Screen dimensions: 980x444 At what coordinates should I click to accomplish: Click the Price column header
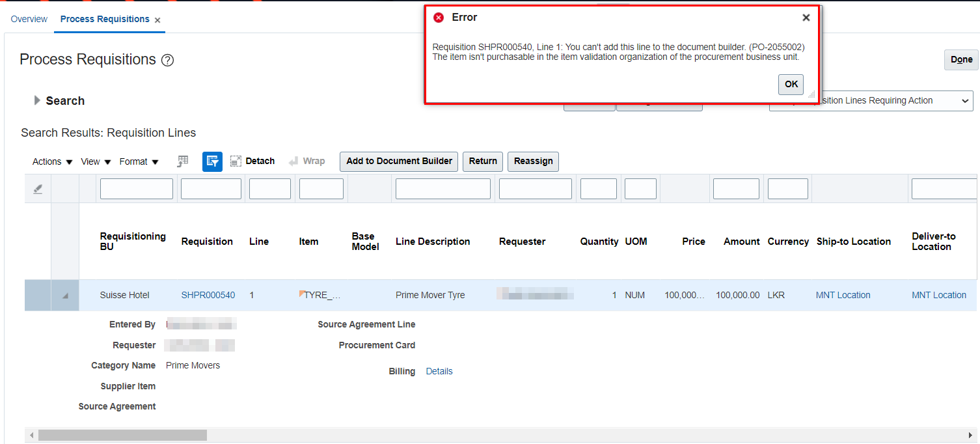coord(694,242)
